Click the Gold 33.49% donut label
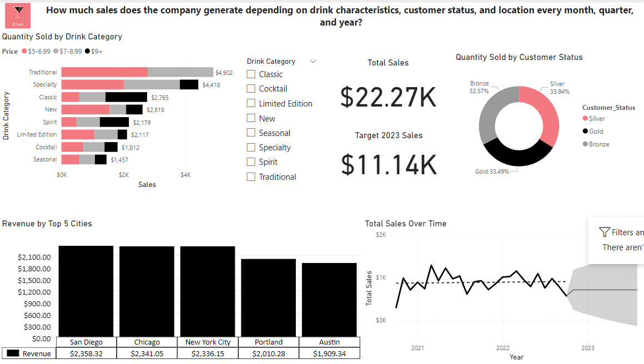The width and height of the screenshot is (644, 364). pyautogui.click(x=492, y=171)
